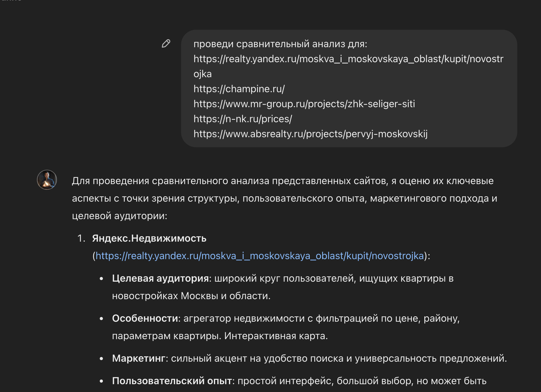Click the absrealty.ru pervyj-moskovskij URL line
This screenshot has width=541, height=392.
[310, 133]
